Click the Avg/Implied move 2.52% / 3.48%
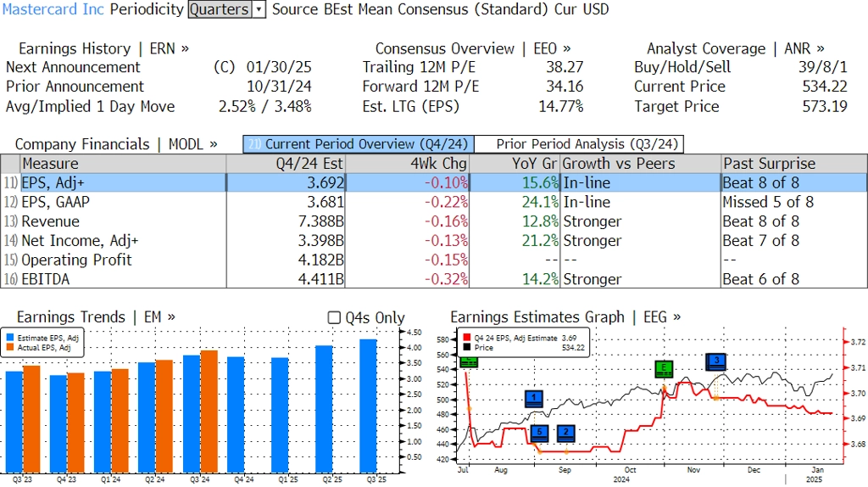This screenshot has height=487, width=868. point(265,106)
